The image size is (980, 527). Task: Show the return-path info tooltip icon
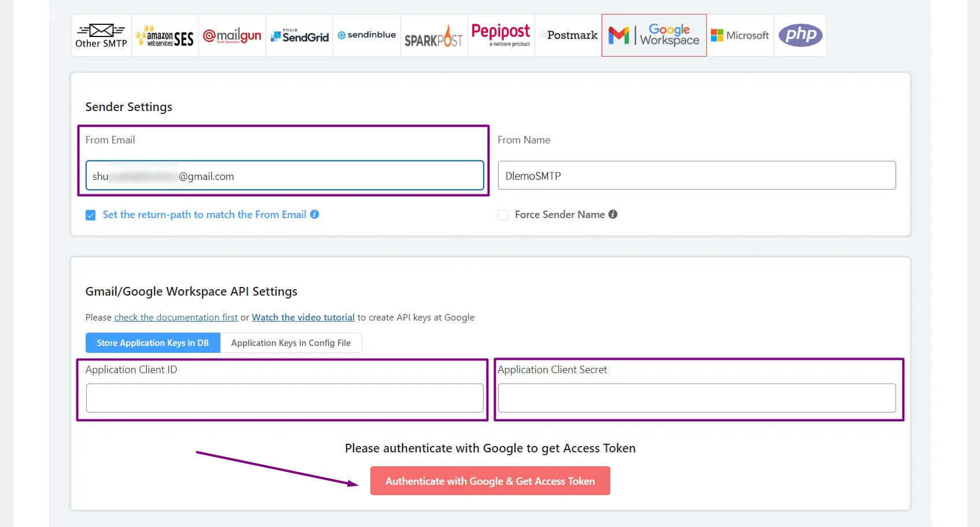pos(315,214)
